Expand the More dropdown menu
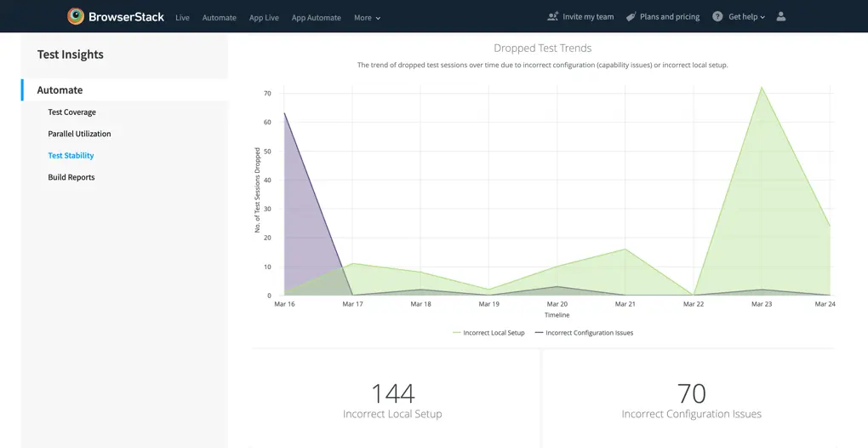The width and height of the screenshot is (868, 448). [x=367, y=18]
